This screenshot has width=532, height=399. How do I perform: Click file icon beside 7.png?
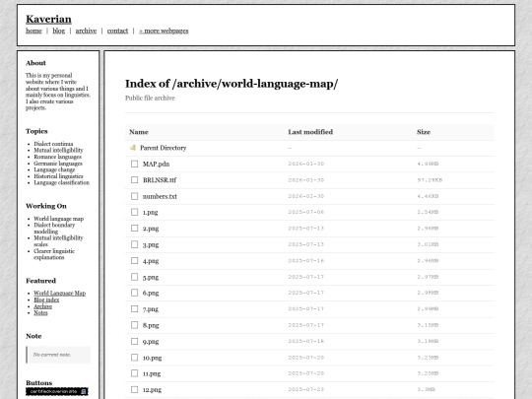(134, 308)
